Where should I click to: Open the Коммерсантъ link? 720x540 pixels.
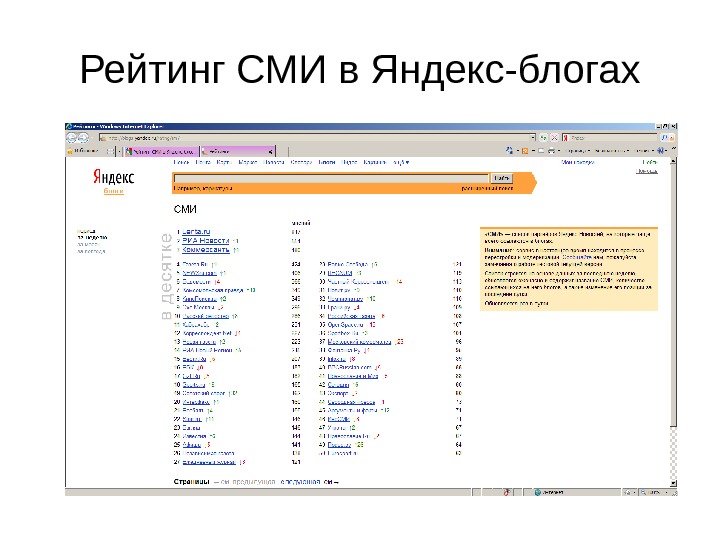point(206,250)
